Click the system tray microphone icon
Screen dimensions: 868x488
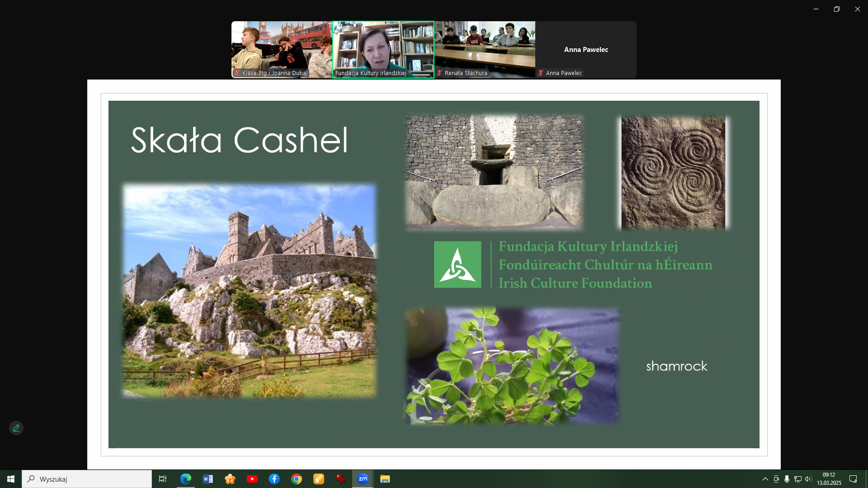[x=787, y=479]
